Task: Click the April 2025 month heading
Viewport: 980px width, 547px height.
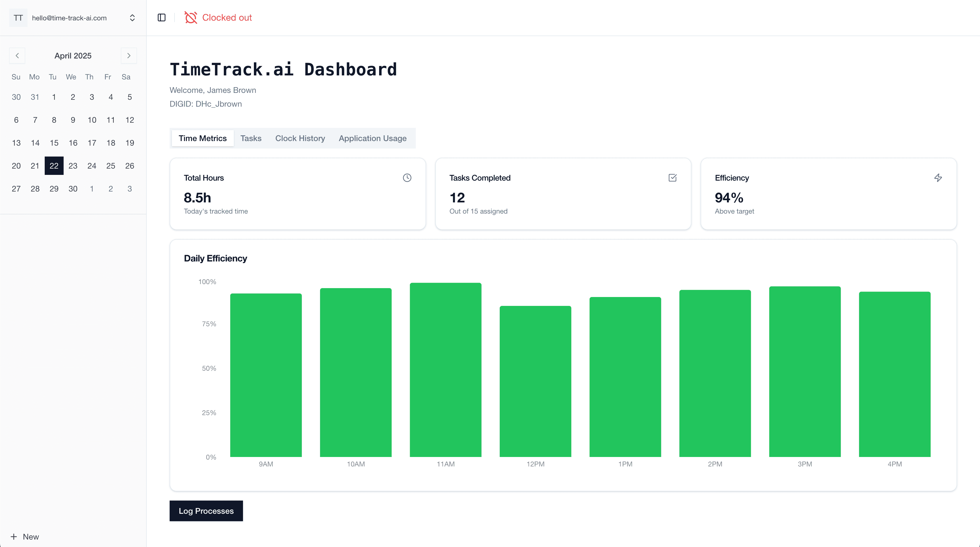Action: 73,56
